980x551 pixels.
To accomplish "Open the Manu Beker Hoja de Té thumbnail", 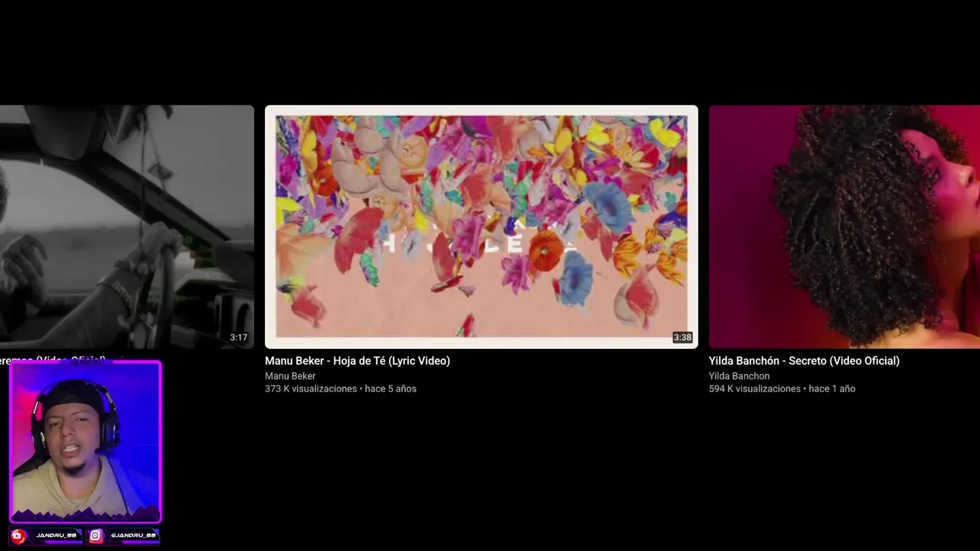I will pos(481,227).
